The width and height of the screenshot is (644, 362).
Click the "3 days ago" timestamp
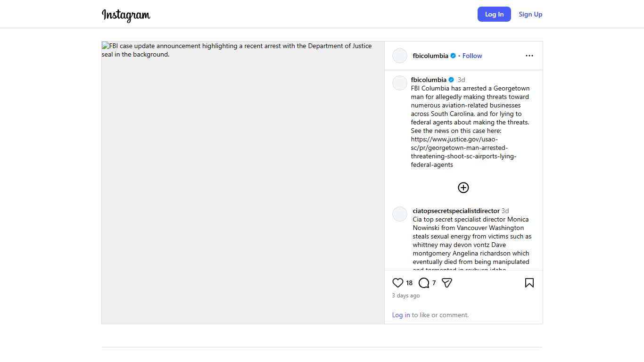(405, 296)
